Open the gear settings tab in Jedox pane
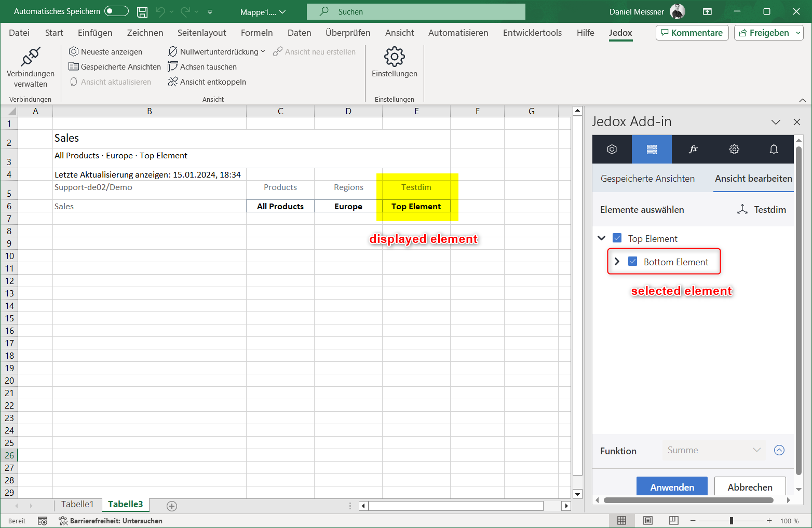This screenshot has width=812, height=528. coord(734,150)
